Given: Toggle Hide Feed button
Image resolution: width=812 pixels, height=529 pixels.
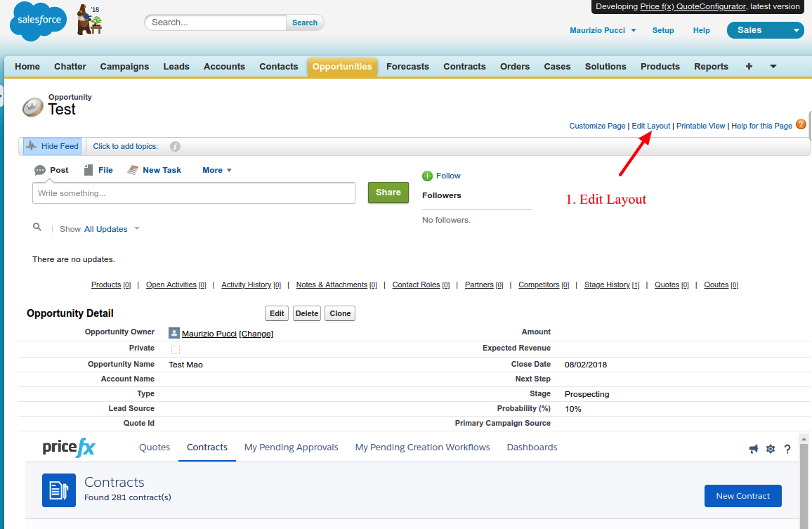Looking at the screenshot, I should [x=53, y=146].
